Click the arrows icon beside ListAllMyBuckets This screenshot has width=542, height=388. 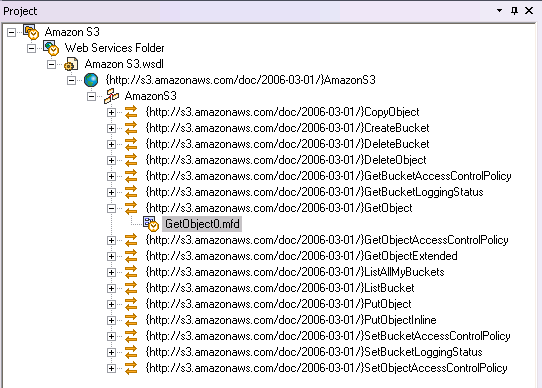[x=131, y=272]
